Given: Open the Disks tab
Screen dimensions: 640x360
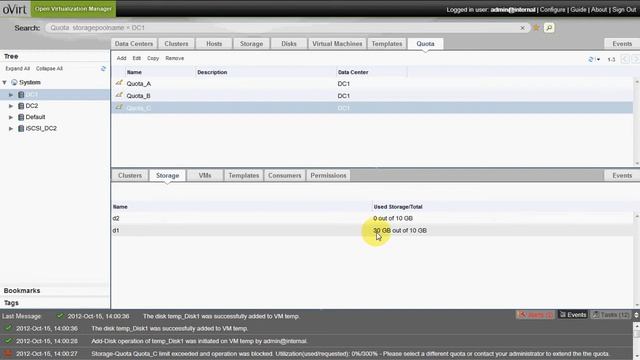Looking at the screenshot, I should (289, 44).
